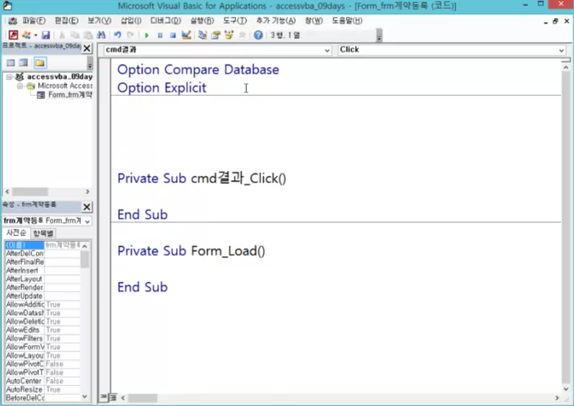
Task: Open the 실행(R) menu
Action: tap(202, 21)
